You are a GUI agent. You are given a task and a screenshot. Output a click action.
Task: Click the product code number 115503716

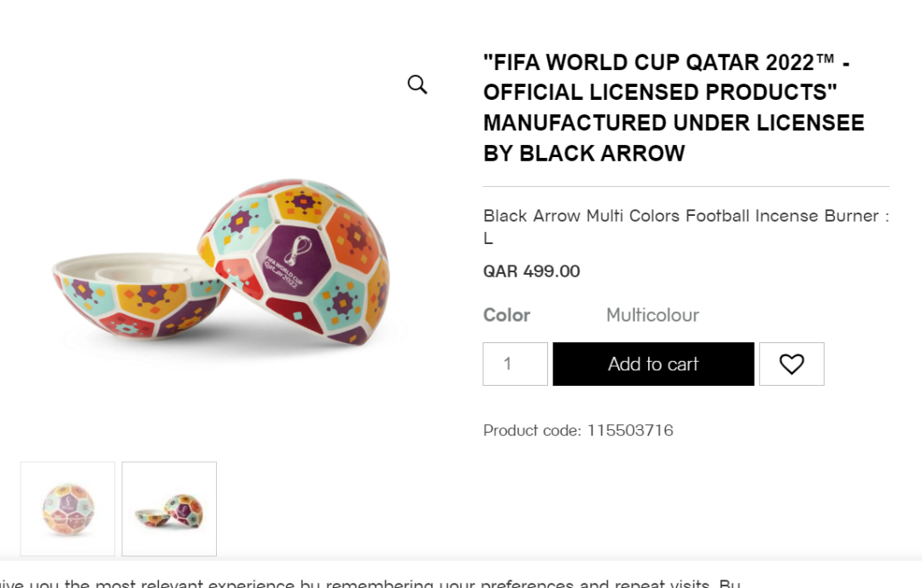point(630,430)
